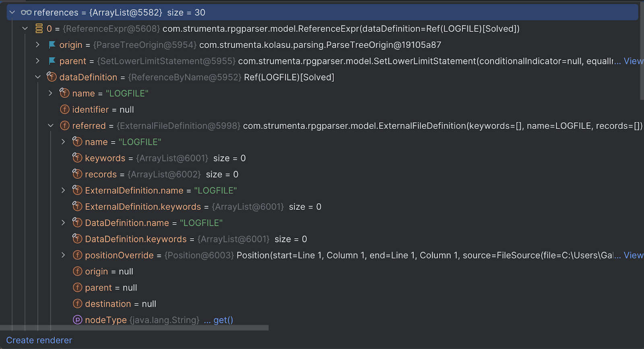The width and height of the screenshot is (644, 349).
Task: Collapse the references watch row
Action: pyautogui.click(x=12, y=12)
